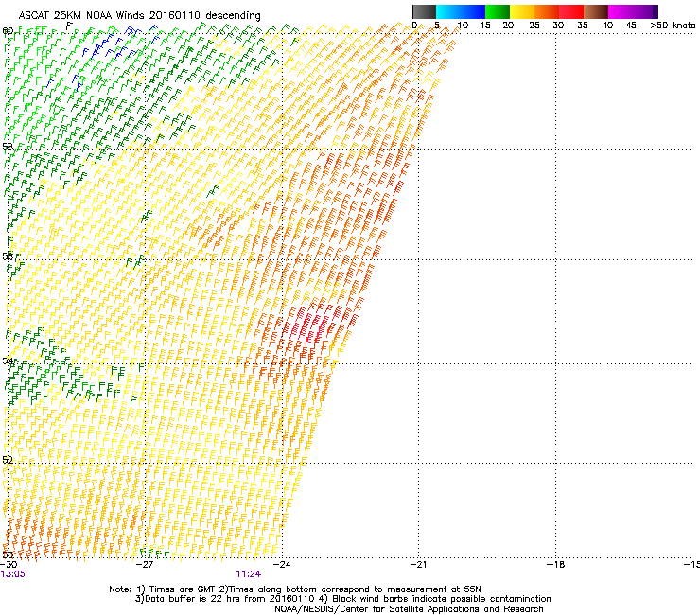Image resolution: width=700 pixels, height=615 pixels.
Task: Click the "15" label under the color scale
Action: coord(485,26)
